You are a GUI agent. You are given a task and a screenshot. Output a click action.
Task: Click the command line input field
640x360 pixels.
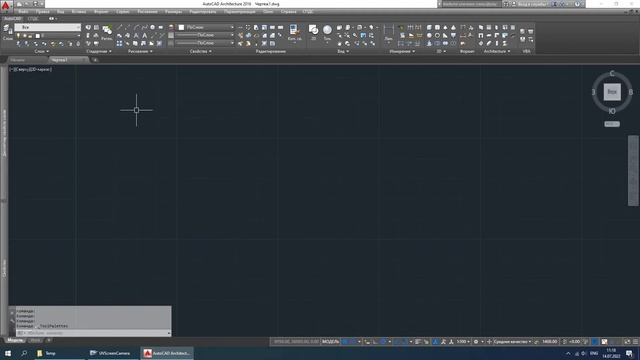(93, 333)
